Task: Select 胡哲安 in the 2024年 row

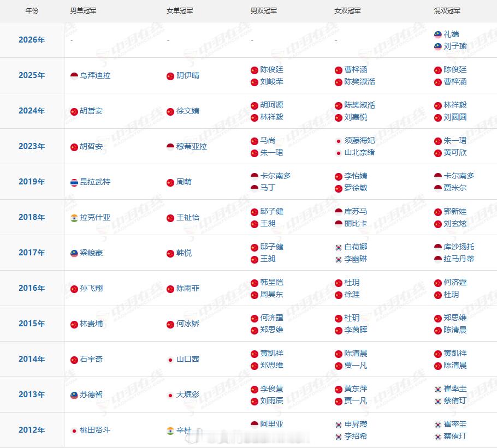Action: (x=91, y=111)
